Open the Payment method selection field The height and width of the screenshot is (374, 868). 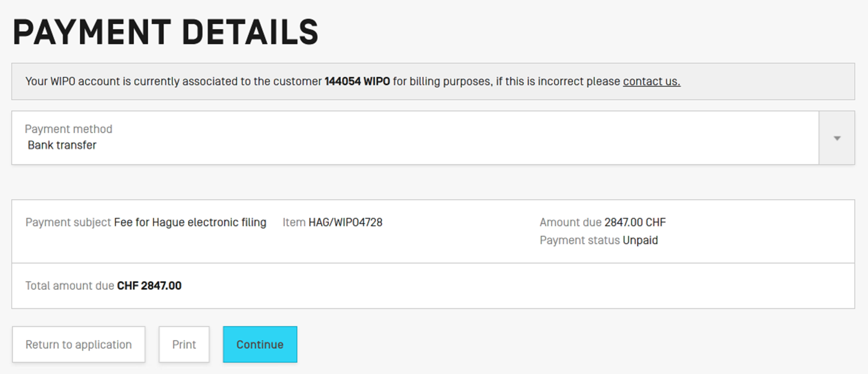pyautogui.click(x=414, y=137)
